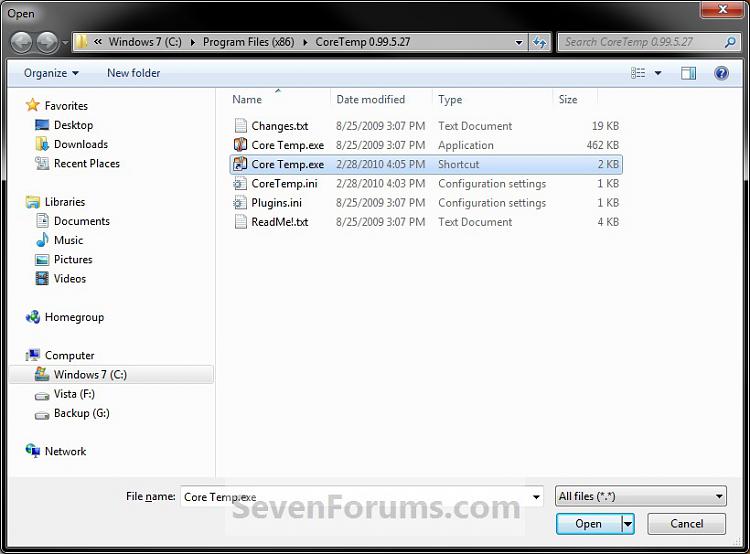The image size is (750, 554).
Task: Open the File name dropdown arrow
Action: click(536, 497)
